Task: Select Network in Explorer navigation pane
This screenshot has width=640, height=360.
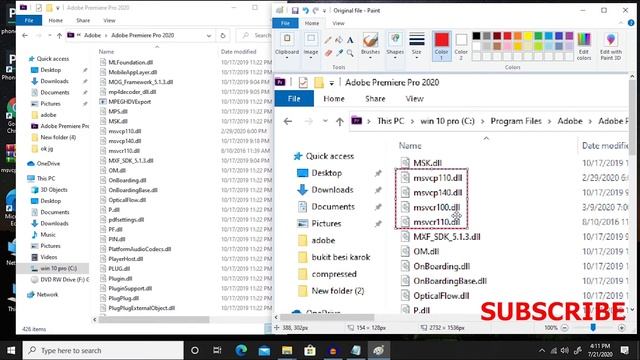Action: [47, 294]
